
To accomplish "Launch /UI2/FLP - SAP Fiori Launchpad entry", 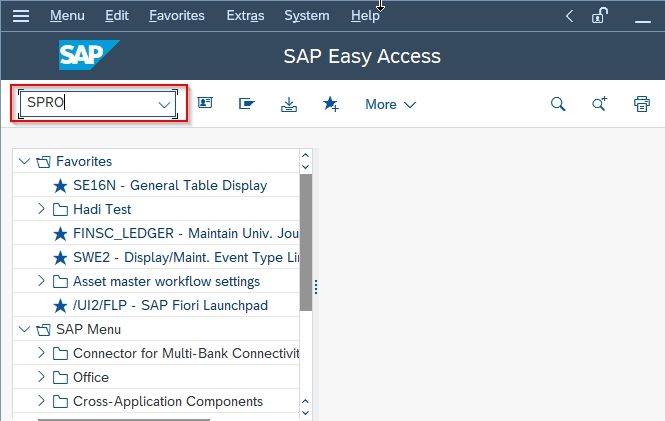I will point(170,305).
